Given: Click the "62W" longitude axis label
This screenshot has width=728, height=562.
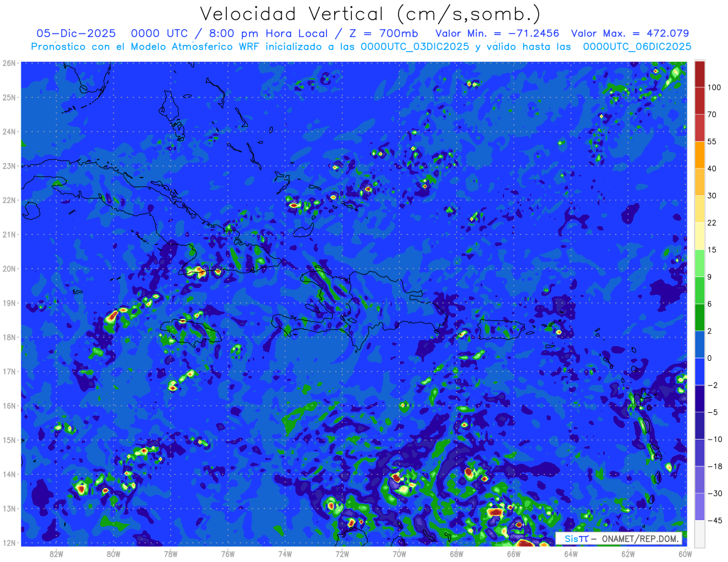Looking at the screenshot, I should tap(628, 554).
